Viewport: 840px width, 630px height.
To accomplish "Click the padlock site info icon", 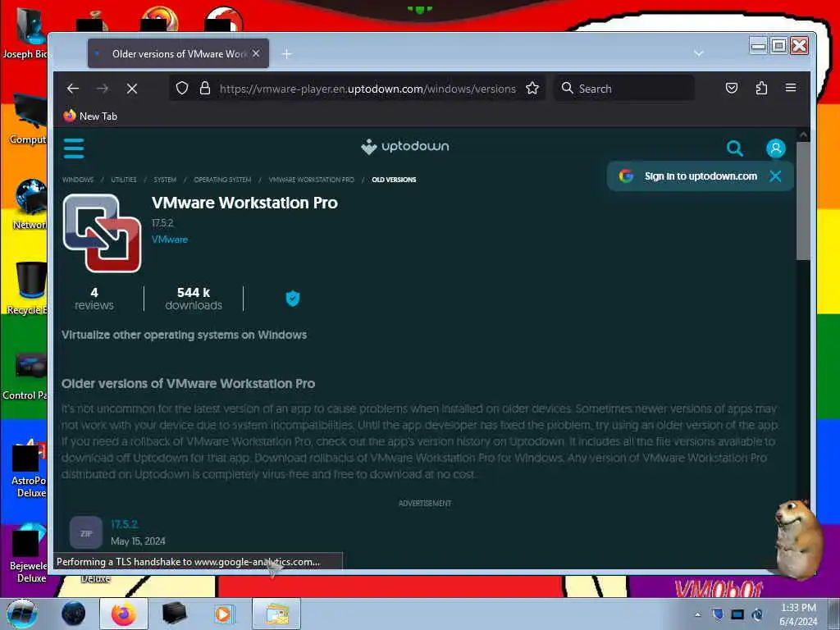I will tap(204, 88).
